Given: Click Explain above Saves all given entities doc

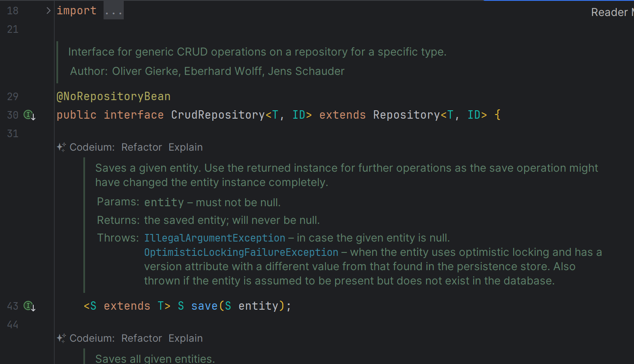Looking at the screenshot, I should tap(186, 338).
